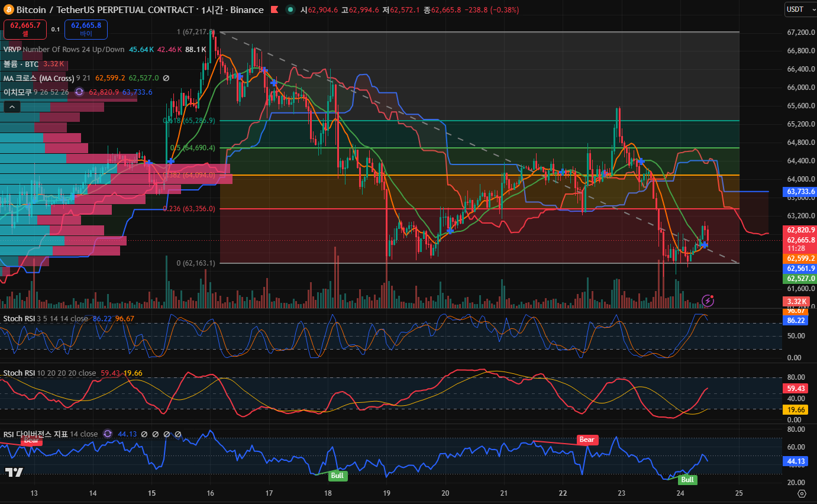The image size is (817, 504).
Task: Click the red 62,665.7 sell button
Action: tap(25, 29)
